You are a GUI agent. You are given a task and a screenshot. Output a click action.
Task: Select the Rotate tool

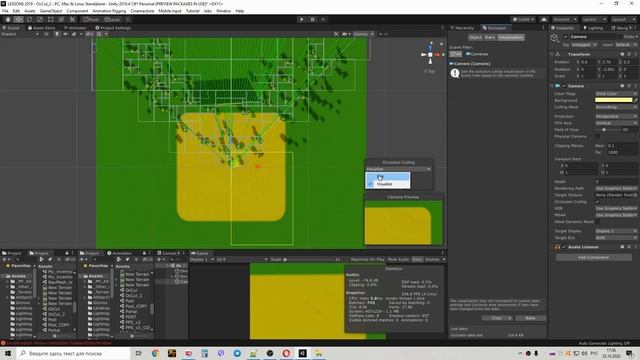click(29, 19)
